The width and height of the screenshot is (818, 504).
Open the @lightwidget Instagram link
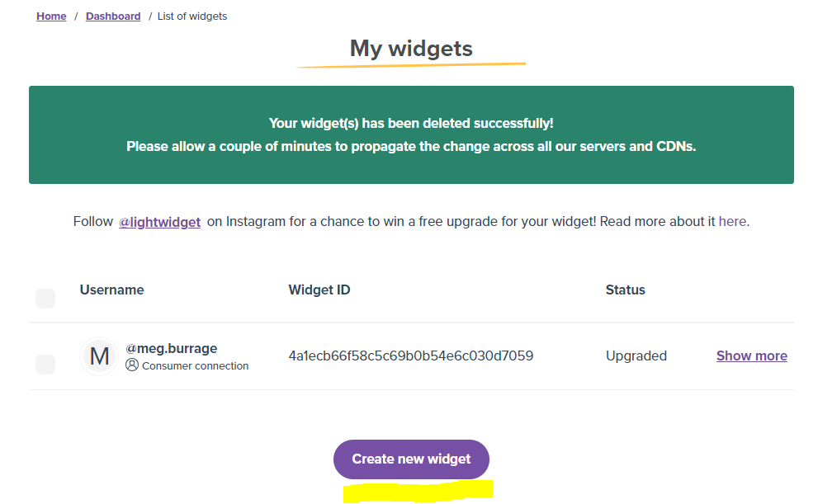coord(160,222)
